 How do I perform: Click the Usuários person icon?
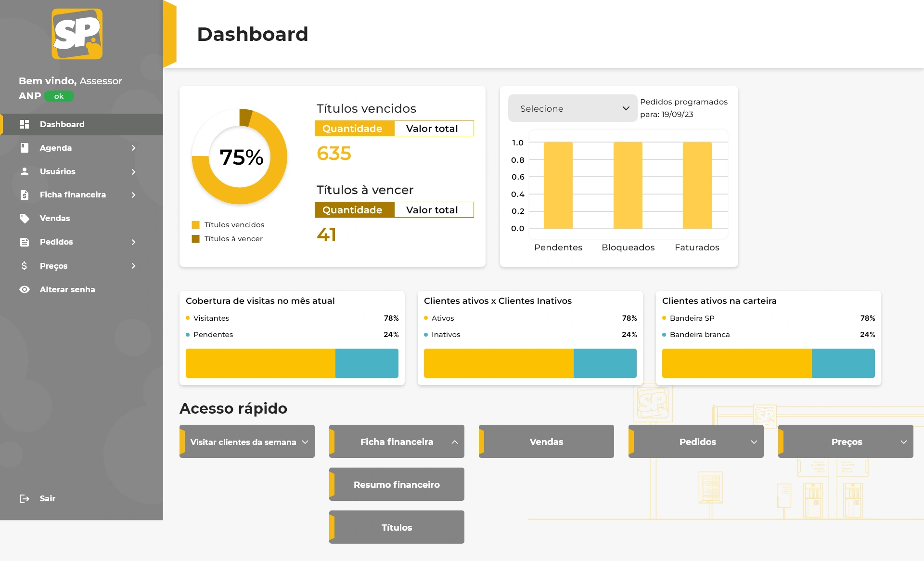(25, 171)
